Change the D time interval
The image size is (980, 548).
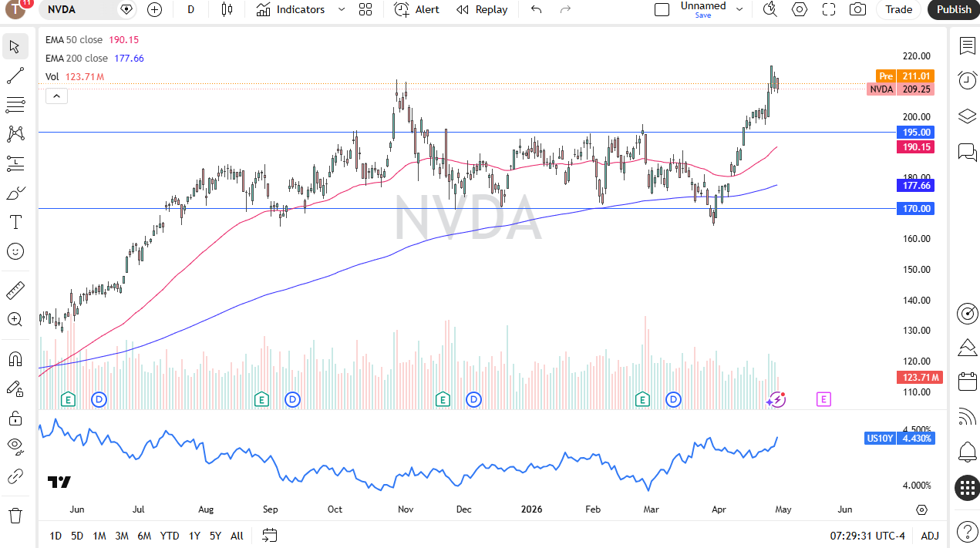tap(190, 9)
